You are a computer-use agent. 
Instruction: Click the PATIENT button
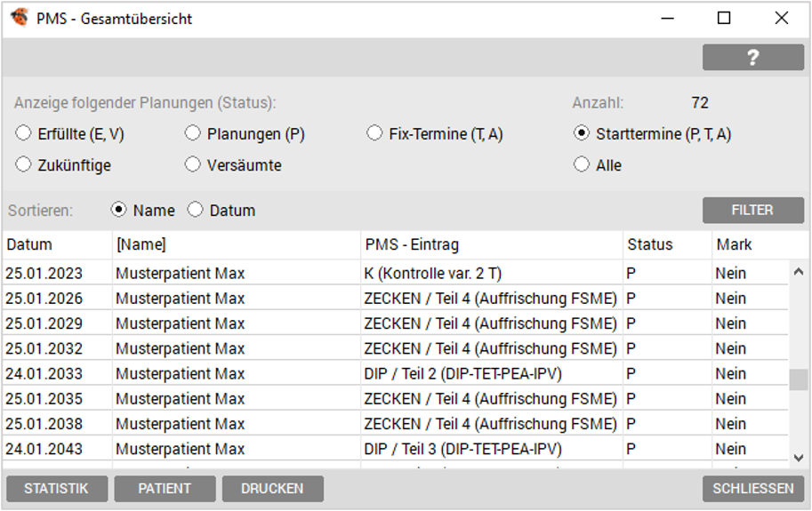(x=165, y=489)
